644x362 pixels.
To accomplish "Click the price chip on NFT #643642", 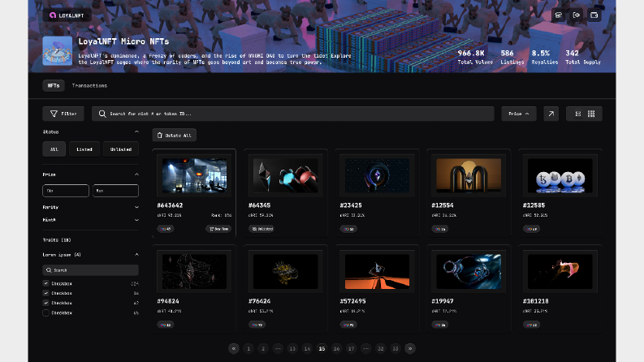I will point(165,229).
